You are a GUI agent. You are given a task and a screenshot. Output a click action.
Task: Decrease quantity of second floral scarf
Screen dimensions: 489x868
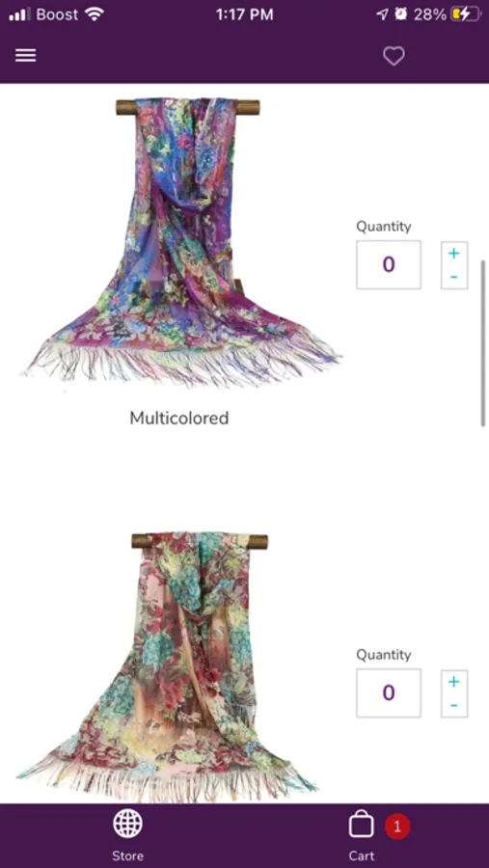[454, 705]
